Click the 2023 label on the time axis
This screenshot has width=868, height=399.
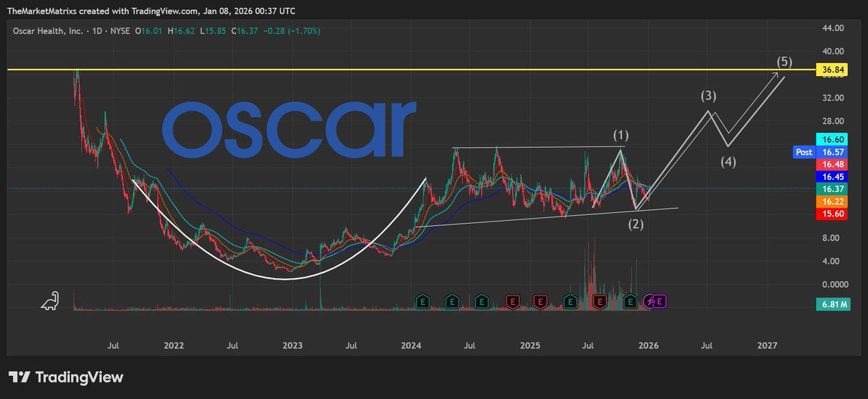pyautogui.click(x=293, y=346)
